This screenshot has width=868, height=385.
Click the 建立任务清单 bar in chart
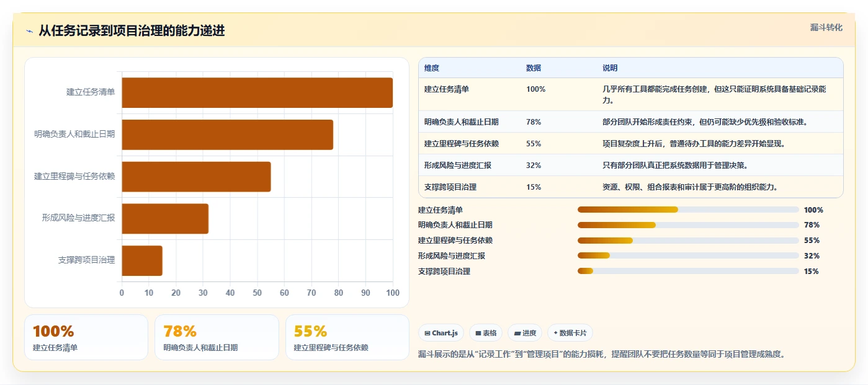[257, 93]
